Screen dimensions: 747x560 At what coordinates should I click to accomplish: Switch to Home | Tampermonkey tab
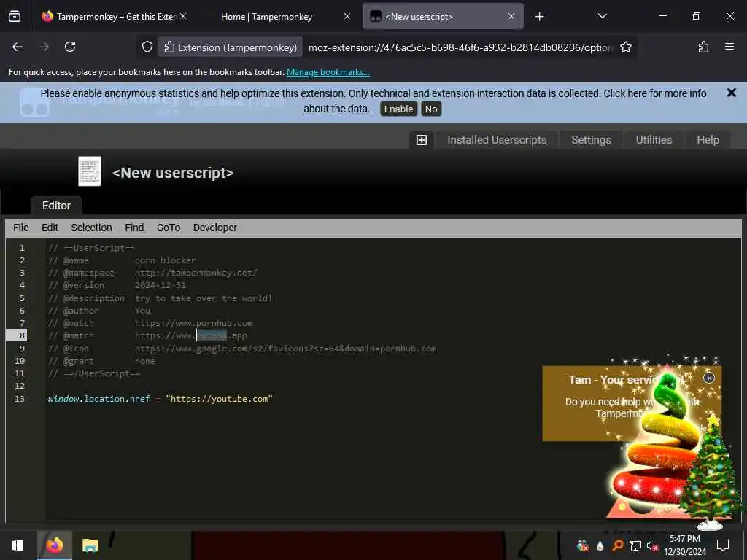[x=267, y=17]
